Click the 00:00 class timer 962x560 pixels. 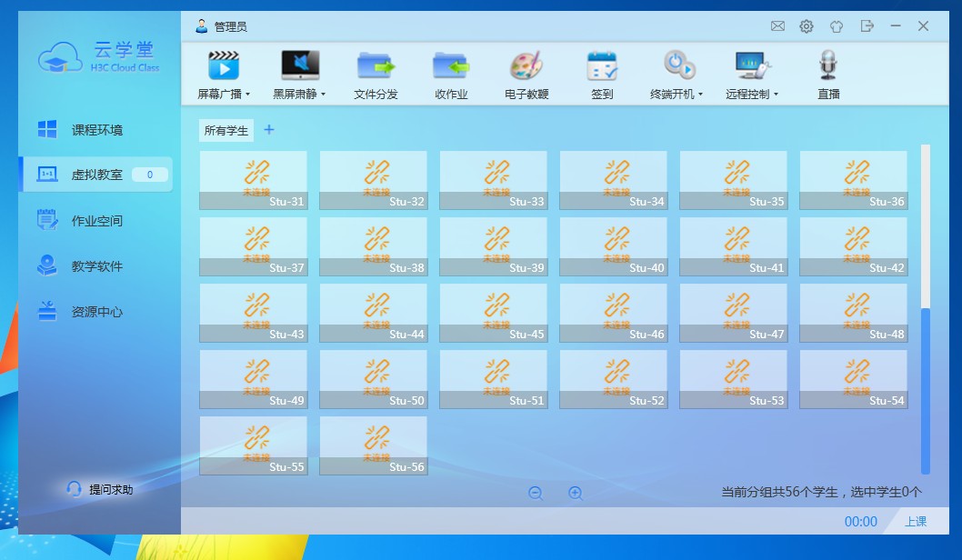861,521
